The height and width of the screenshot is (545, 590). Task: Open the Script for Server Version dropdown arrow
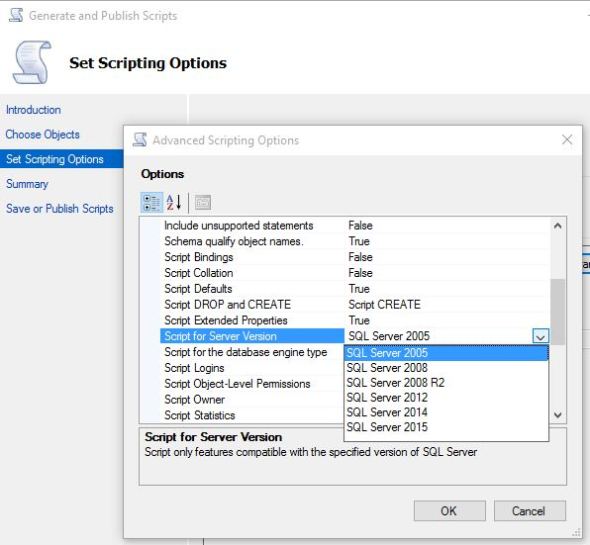540,336
